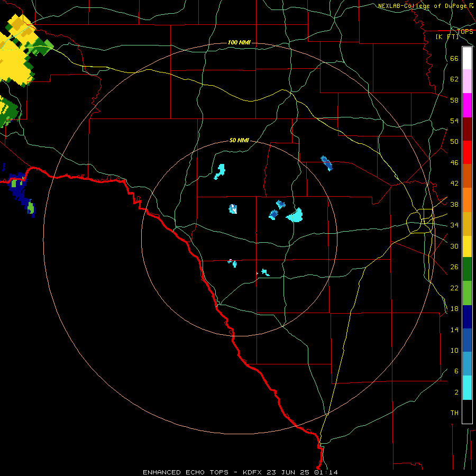Click the gold 38 kft legend swatch
This screenshot has width=476, height=476.
(467, 224)
